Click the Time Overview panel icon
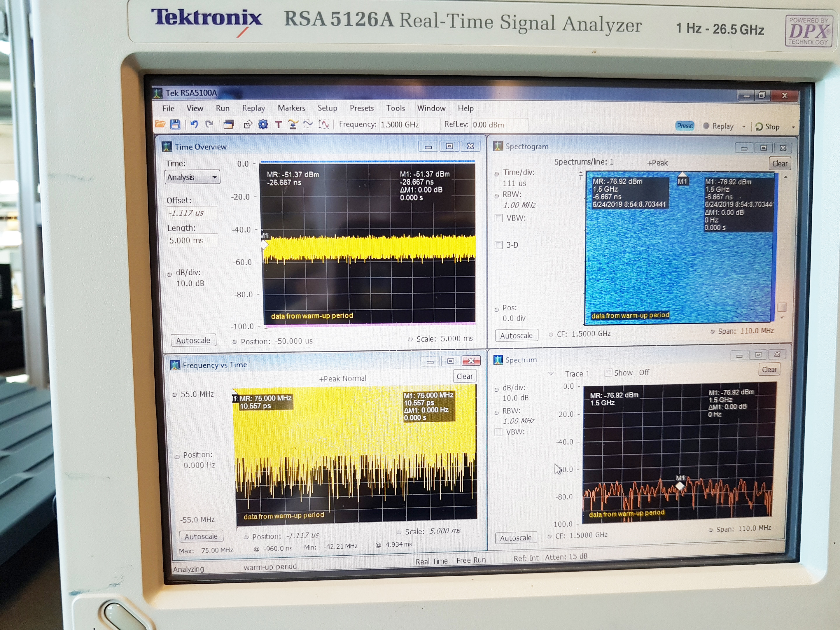Viewport: 840px width, 630px height. click(x=167, y=147)
